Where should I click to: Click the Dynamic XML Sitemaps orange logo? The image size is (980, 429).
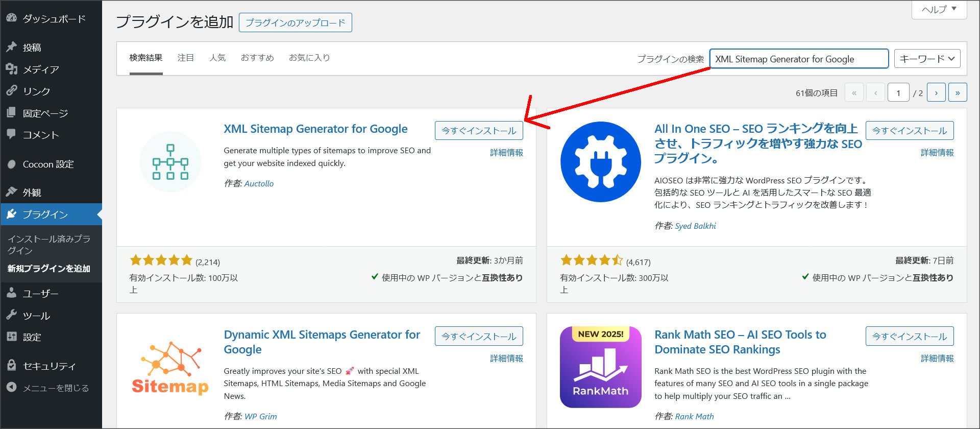point(170,368)
